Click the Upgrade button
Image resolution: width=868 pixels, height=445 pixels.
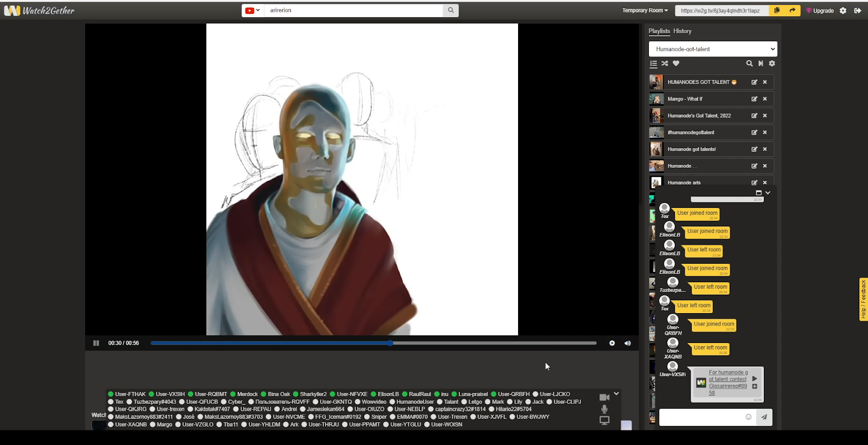[x=820, y=10]
